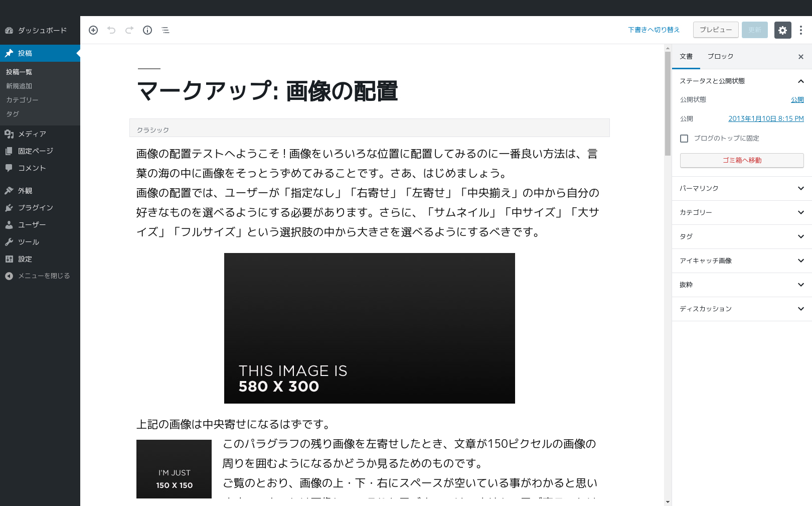Click the 設定 sliders icon
The height and width of the screenshot is (506, 812).
(x=9, y=259)
